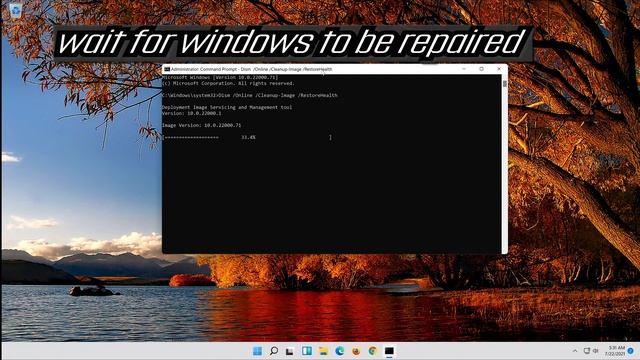Open network status in the system tray
Viewport: 640px width, 360px height.
[x=587, y=351]
